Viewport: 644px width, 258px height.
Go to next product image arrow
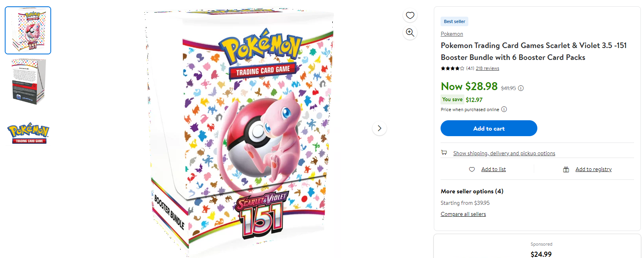pos(379,128)
